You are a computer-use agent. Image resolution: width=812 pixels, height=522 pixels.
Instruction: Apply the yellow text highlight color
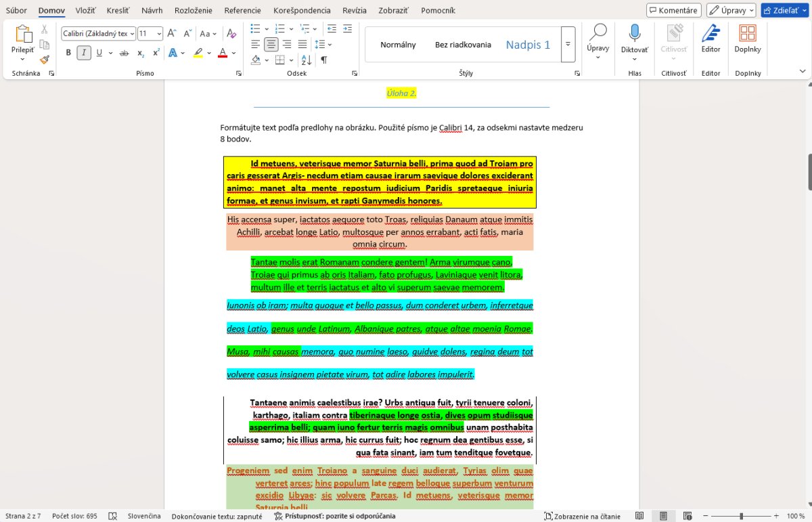[x=198, y=53]
